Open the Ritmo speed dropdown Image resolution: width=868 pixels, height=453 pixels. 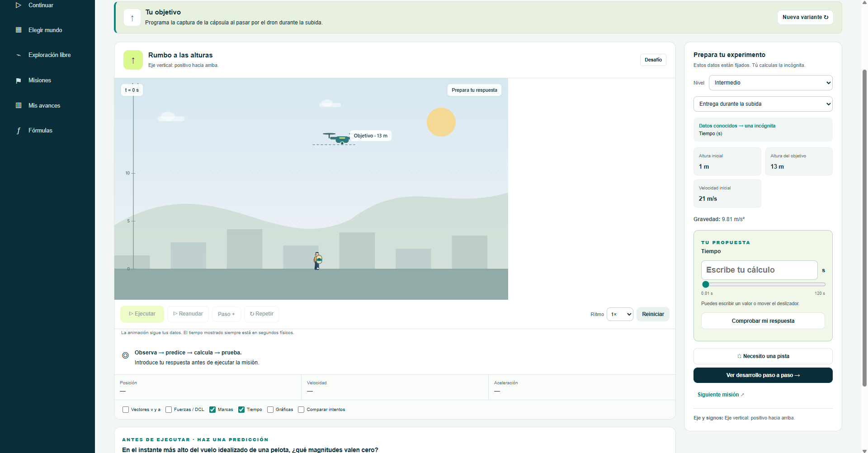pos(620,314)
